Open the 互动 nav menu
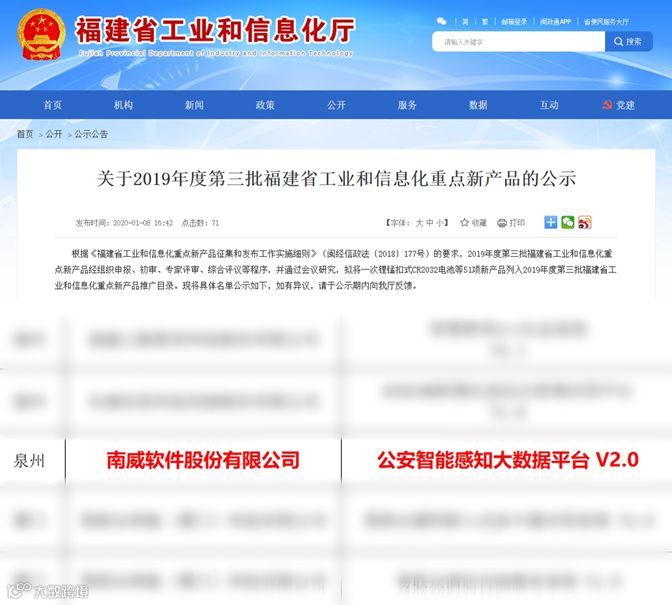The height and width of the screenshot is (605, 672). [x=549, y=105]
